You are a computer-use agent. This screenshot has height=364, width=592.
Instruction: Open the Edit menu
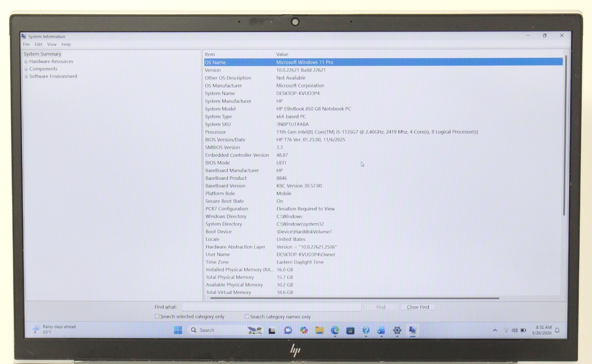[x=38, y=44]
